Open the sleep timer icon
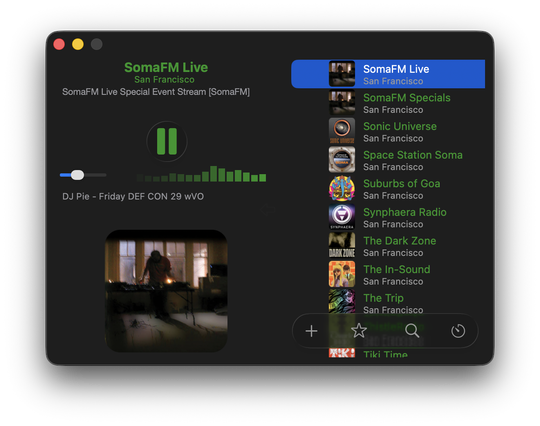 coord(458,331)
